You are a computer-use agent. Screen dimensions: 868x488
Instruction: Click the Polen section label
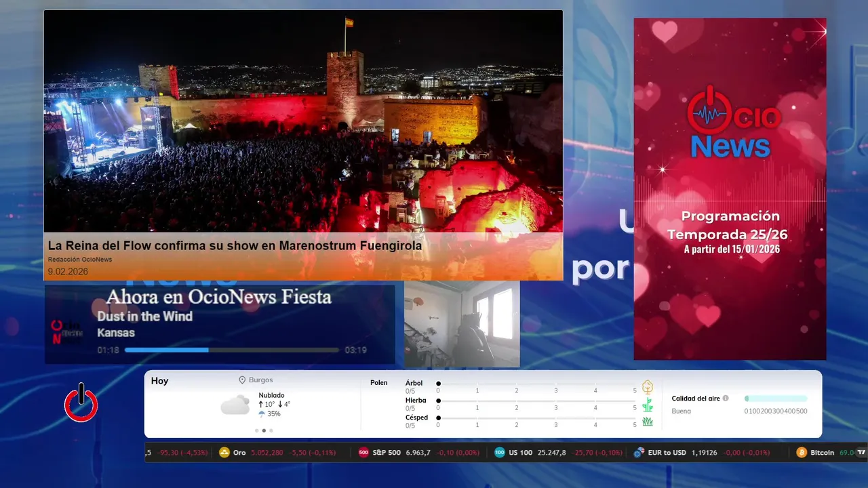[379, 383]
